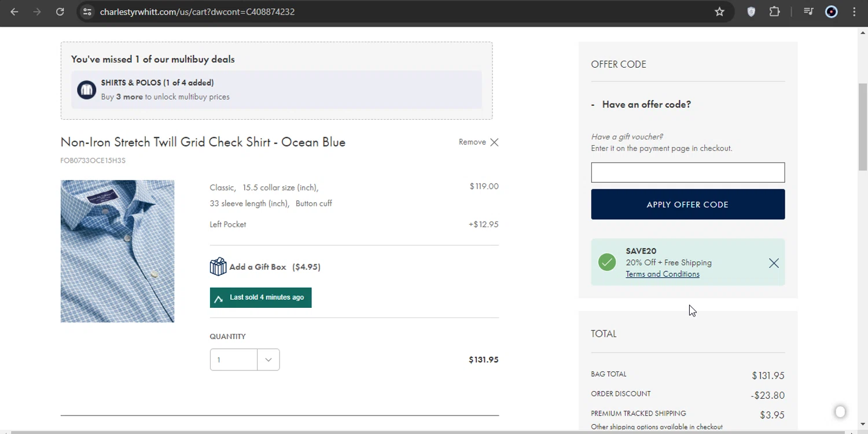Click the product code FOB0733OCE15H3S
The image size is (868, 434).
point(93,160)
